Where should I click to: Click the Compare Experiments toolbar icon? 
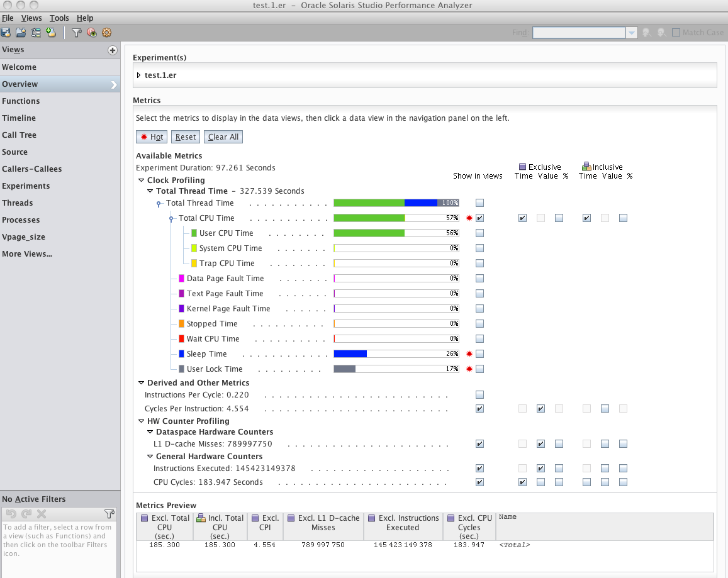(36, 33)
